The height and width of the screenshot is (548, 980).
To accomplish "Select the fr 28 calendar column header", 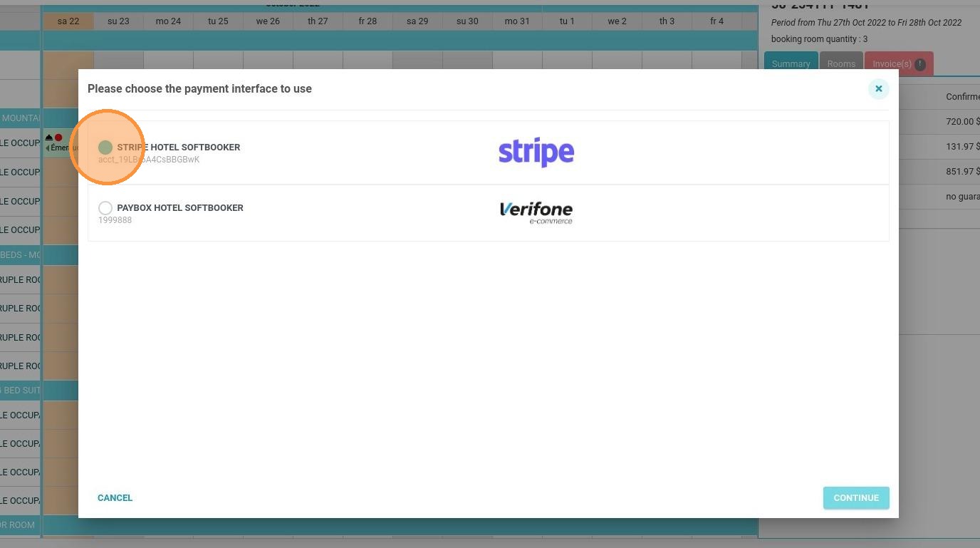I will (x=367, y=21).
